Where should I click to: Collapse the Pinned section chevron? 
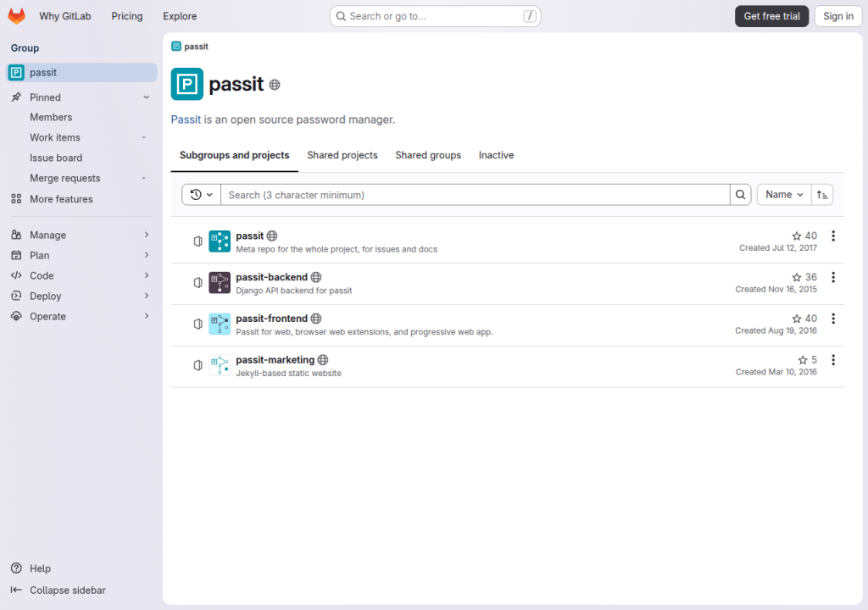[x=146, y=97]
